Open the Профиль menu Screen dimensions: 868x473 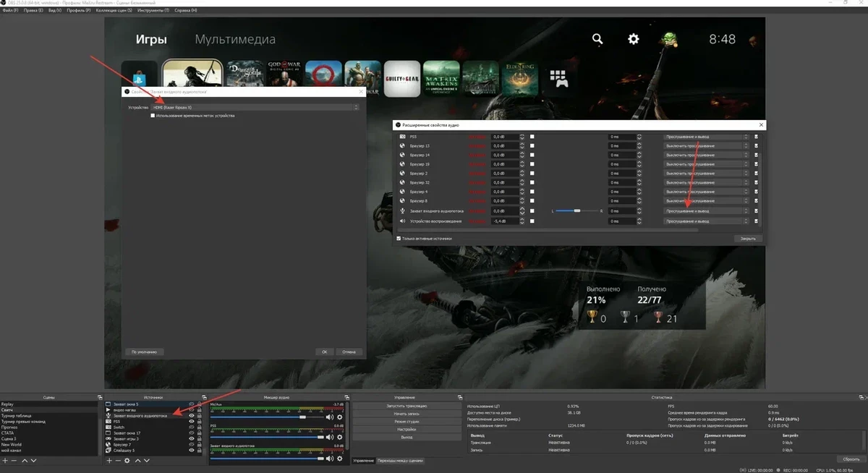pyautogui.click(x=79, y=10)
